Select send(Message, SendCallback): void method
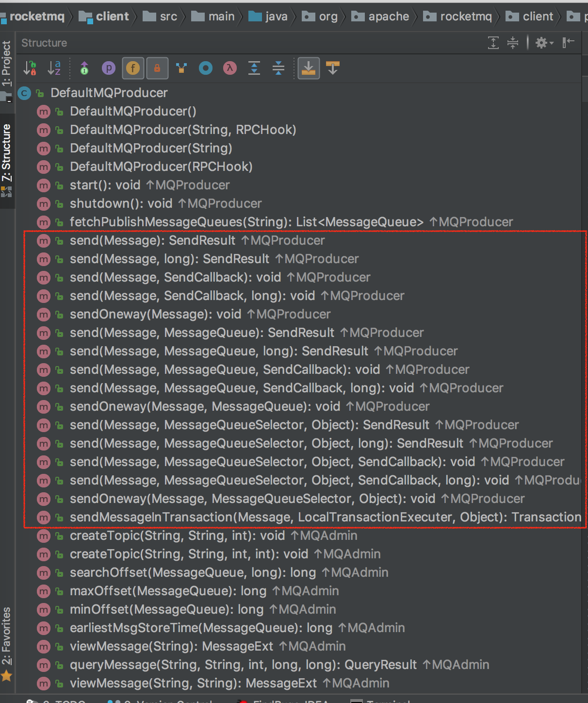 220,277
